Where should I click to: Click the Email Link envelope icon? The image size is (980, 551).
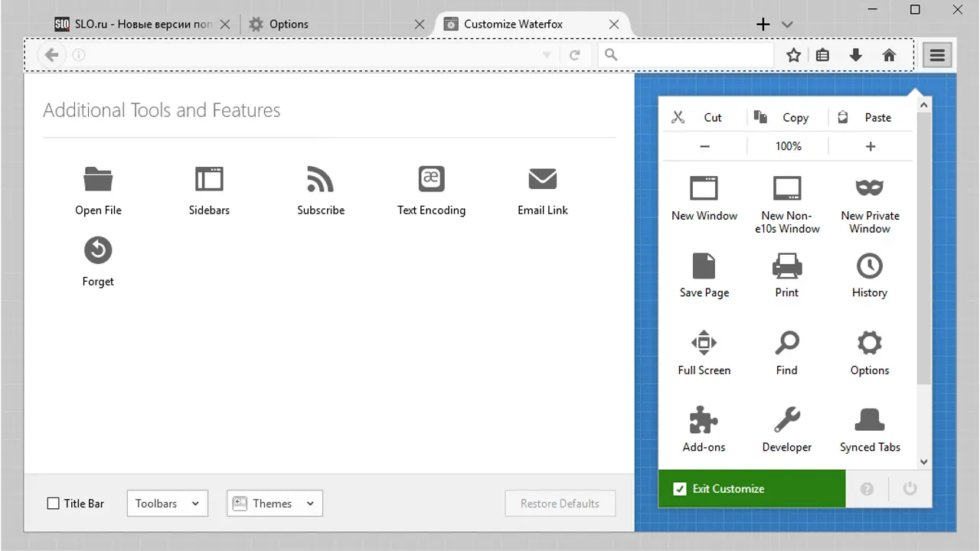tap(542, 179)
